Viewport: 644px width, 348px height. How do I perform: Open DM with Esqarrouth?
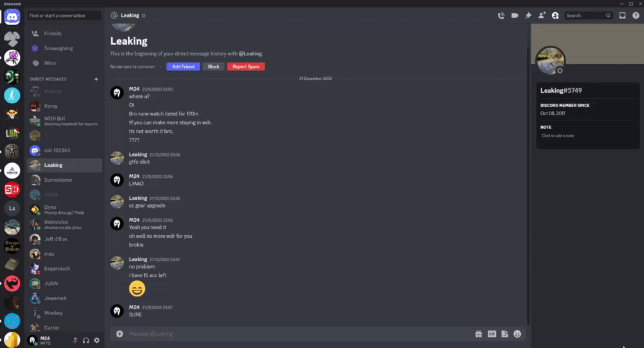pos(64,269)
